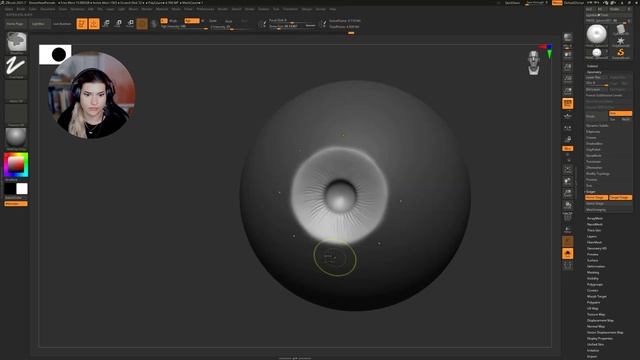Click the Rotate view icon in right shelf
The image size is (640, 360).
[x=568, y=204]
